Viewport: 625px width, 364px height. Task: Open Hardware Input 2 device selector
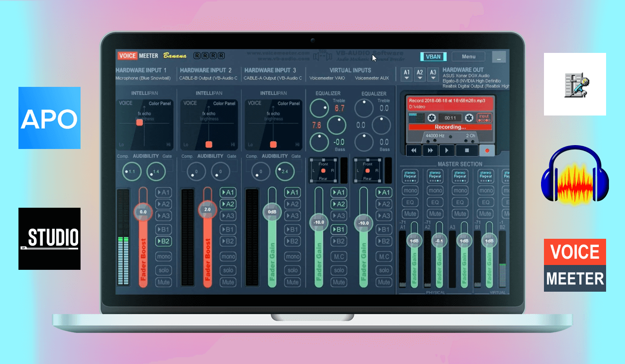[209, 78]
